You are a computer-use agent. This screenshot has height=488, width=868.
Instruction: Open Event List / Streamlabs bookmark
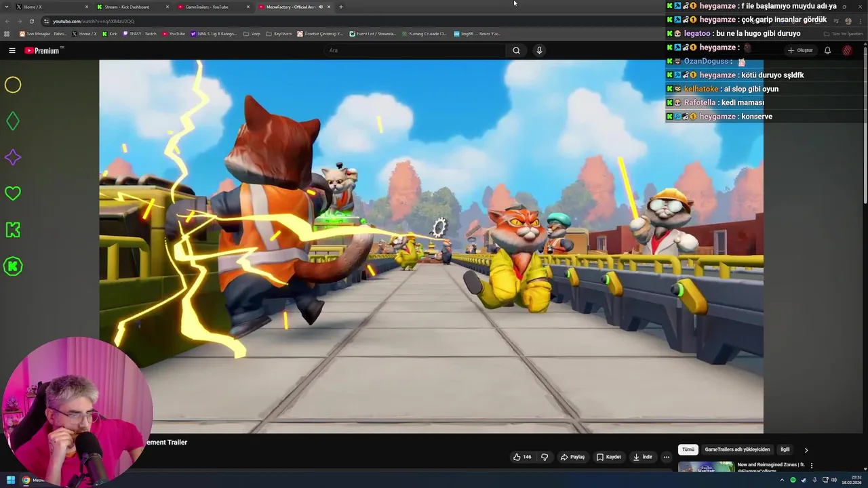tap(373, 33)
